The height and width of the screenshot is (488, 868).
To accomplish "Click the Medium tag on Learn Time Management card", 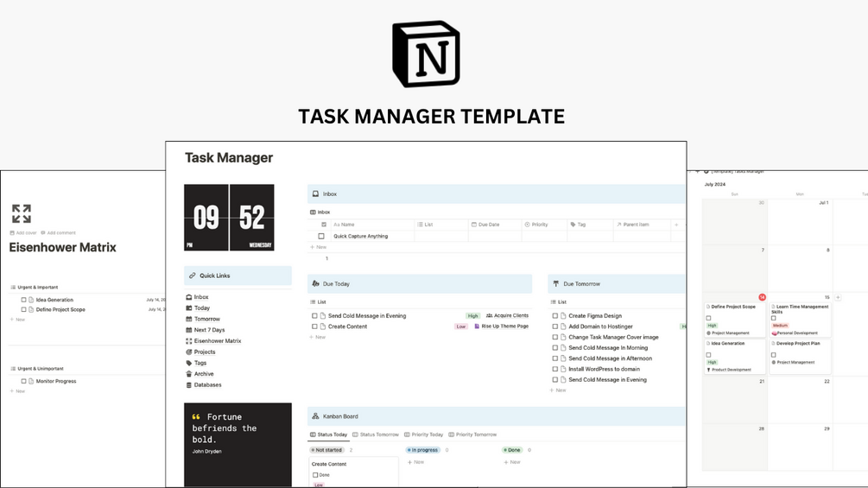I will coord(780,326).
